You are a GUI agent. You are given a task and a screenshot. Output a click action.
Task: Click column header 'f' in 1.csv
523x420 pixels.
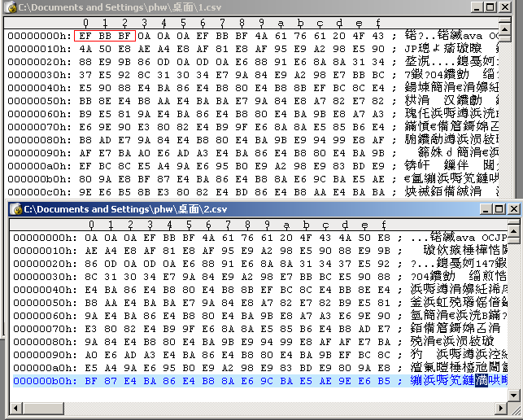point(378,23)
